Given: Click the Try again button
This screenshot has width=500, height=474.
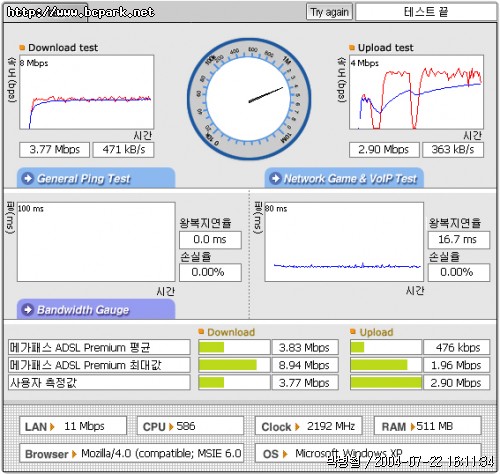Looking at the screenshot, I should tap(329, 12).
